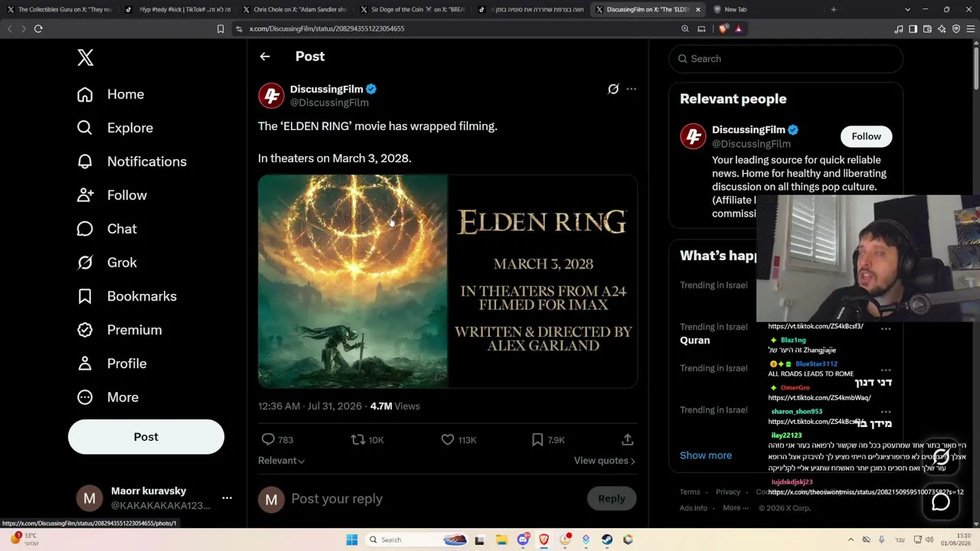Reload the page

click(38, 29)
